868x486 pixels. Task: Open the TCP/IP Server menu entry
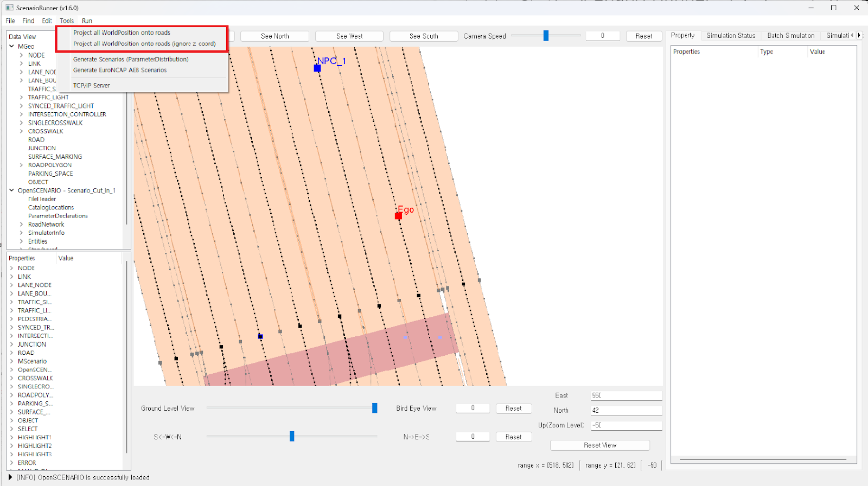click(91, 85)
